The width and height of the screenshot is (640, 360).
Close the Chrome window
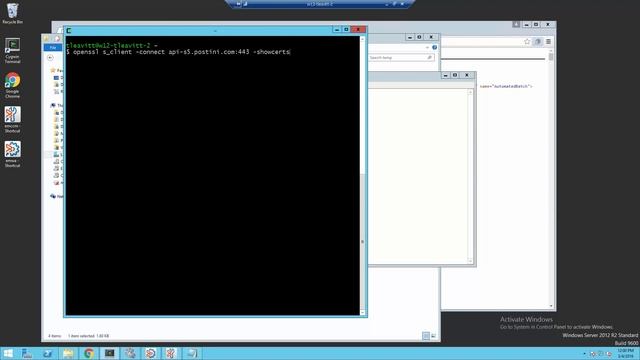(548, 24)
